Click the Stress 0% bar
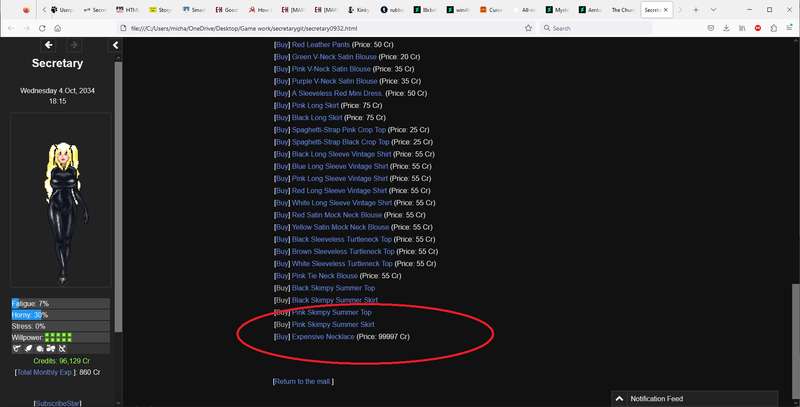The width and height of the screenshot is (800, 407). pos(60,326)
